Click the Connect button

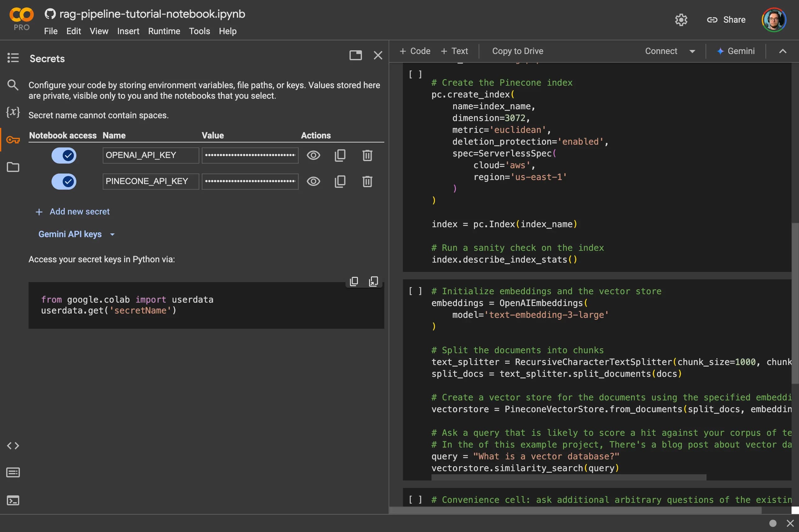coord(661,51)
